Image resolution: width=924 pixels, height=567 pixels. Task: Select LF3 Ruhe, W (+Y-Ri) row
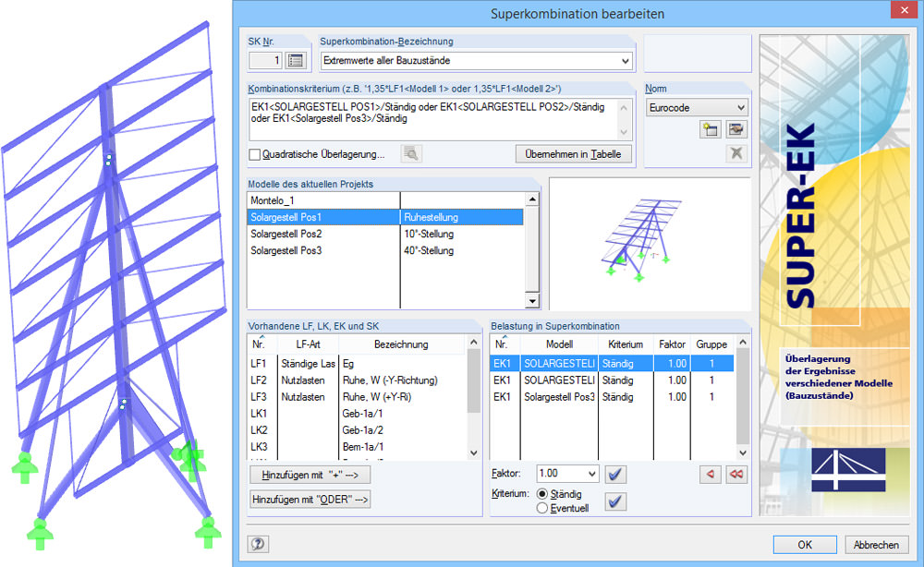pos(357,397)
